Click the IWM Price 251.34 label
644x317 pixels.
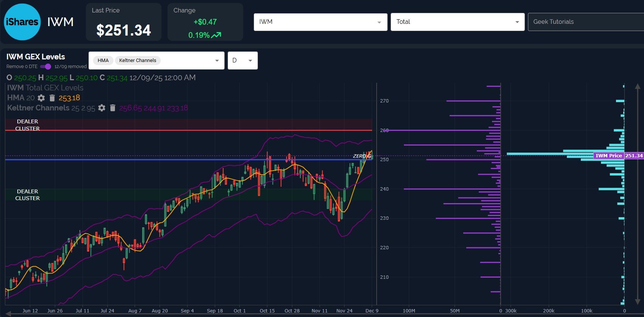click(x=618, y=155)
